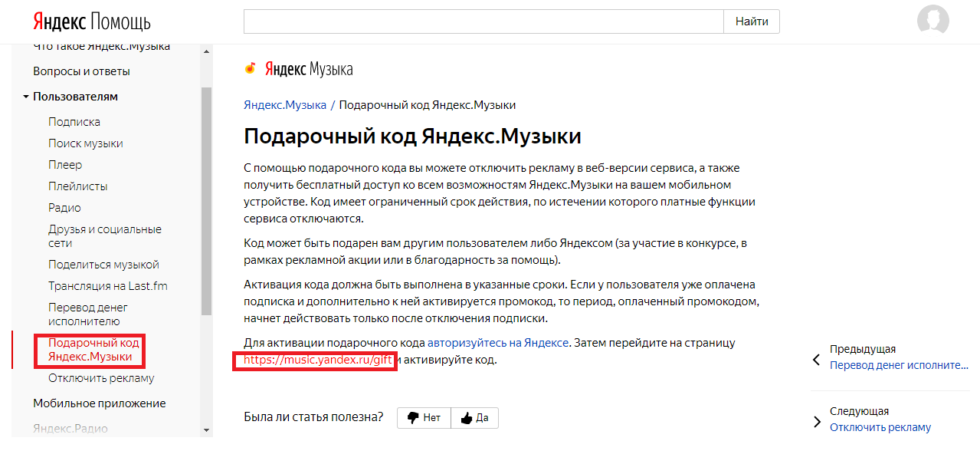Click the help search input field
The height and width of the screenshot is (474, 980).
pos(483,21)
